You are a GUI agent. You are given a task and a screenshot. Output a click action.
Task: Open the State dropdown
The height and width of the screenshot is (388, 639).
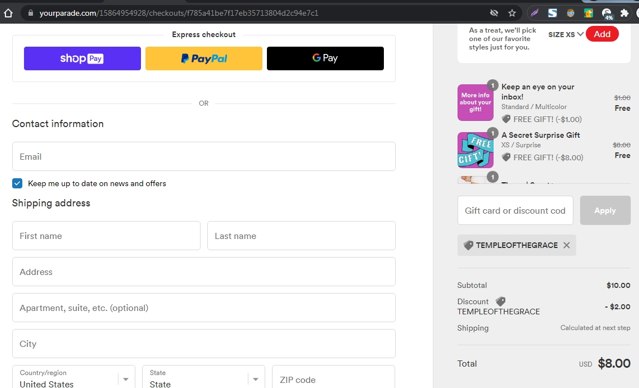click(x=203, y=378)
